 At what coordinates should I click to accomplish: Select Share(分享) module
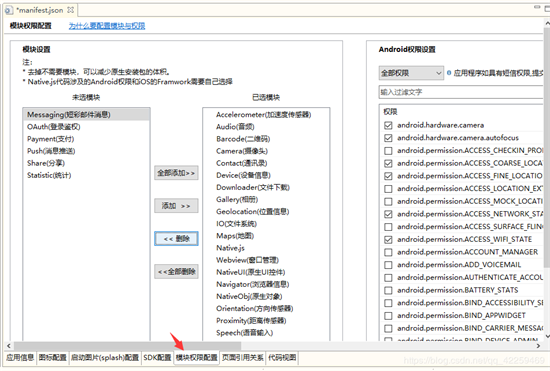86,163
